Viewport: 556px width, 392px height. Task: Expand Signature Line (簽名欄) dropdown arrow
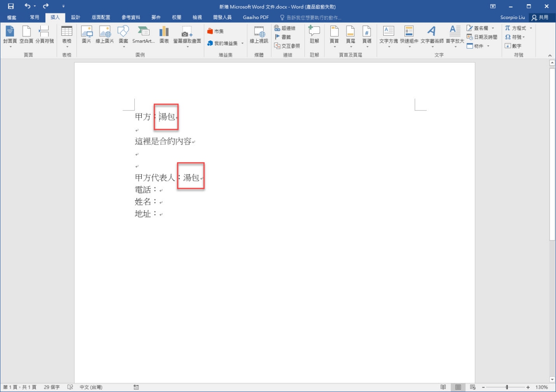tap(493, 28)
